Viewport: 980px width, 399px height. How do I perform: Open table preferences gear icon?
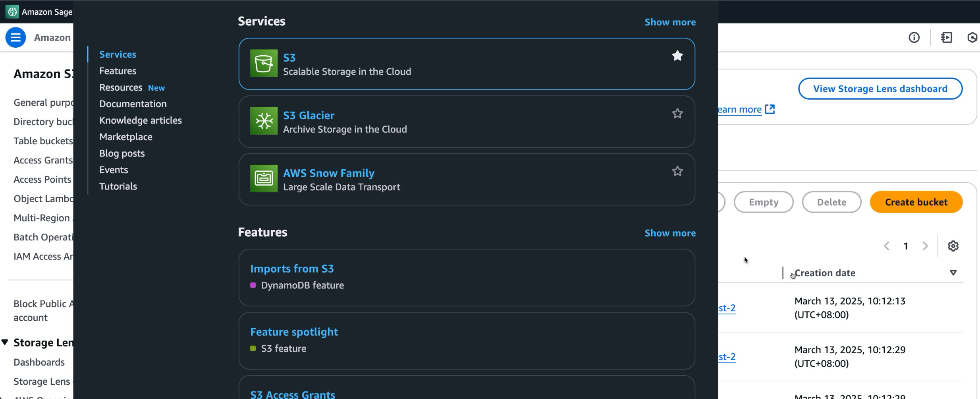953,246
